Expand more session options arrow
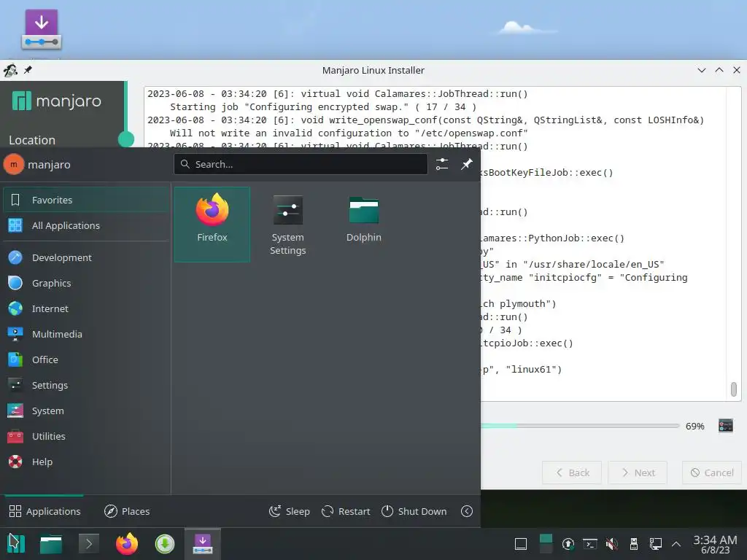The height and width of the screenshot is (560, 747). point(467,511)
